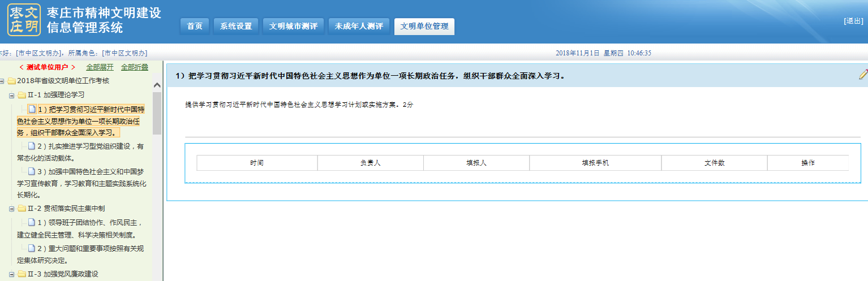
Task: Go to 文明城市测评 tab
Action: [293, 27]
